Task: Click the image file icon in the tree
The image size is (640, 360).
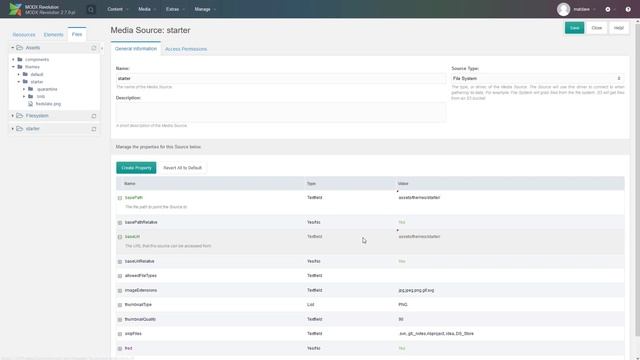Action: (31, 104)
